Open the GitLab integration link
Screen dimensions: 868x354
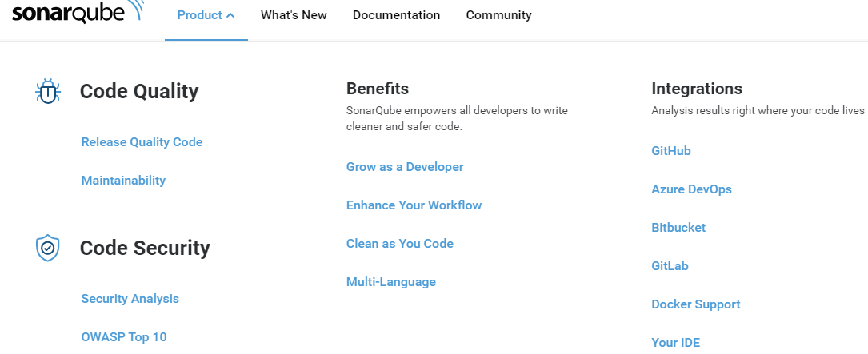coord(670,266)
